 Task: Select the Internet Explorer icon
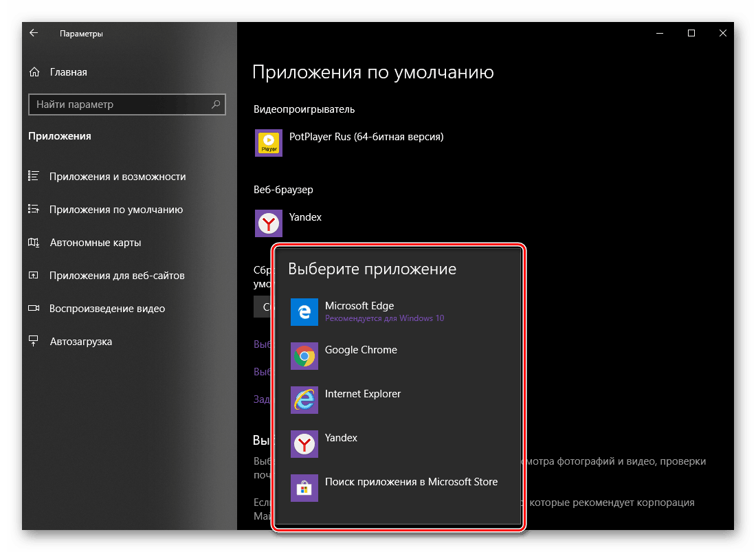tap(304, 400)
